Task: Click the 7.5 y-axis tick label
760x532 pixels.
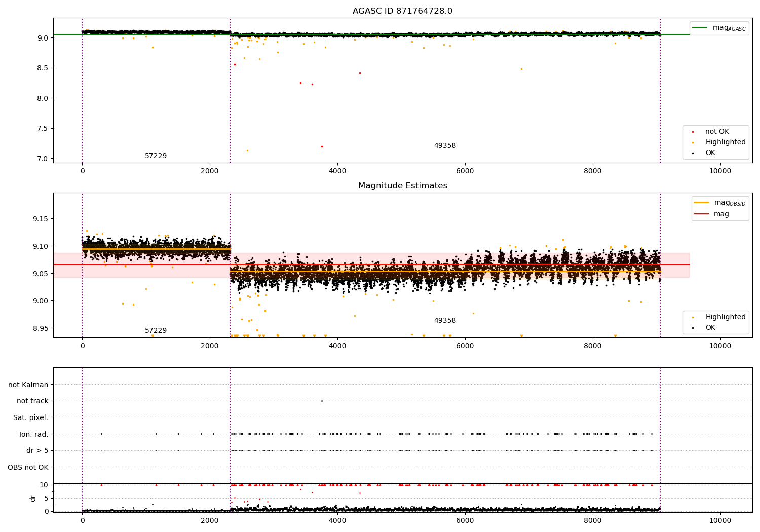Action: point(42,128)
